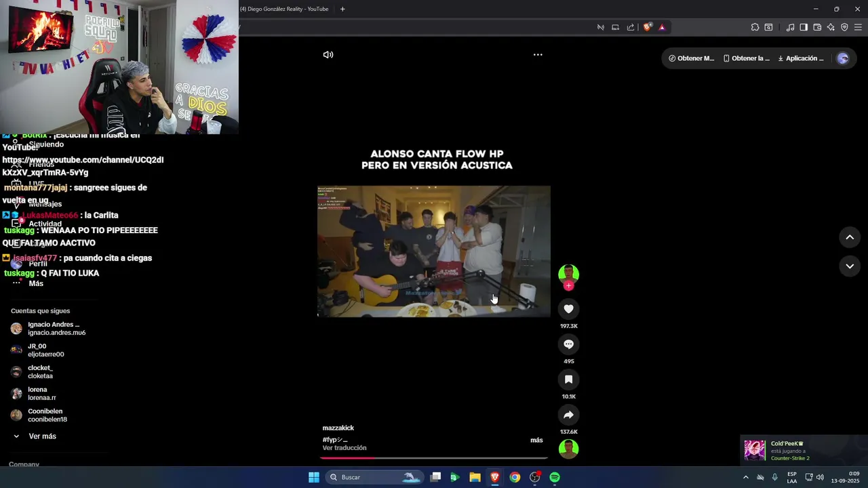Open the tab search icon in toolbar
This screenshot has width=868, height=488.
[x=768, y=27]
